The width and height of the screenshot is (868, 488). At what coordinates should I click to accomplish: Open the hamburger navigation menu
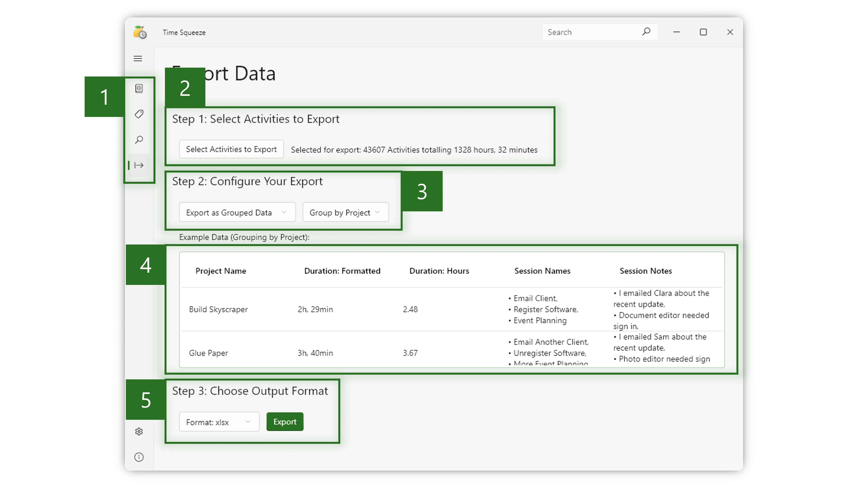(138, 59)
